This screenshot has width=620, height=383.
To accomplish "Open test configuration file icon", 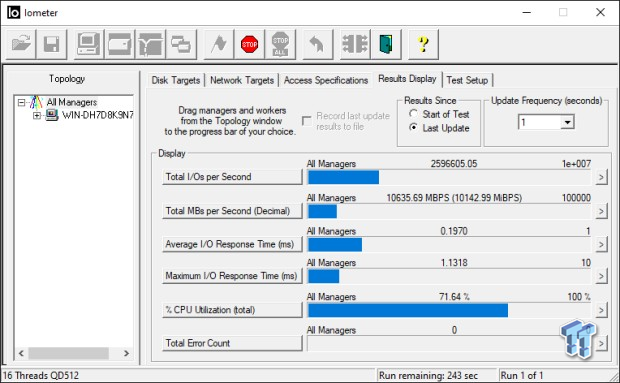I will (x=21, y=44).
